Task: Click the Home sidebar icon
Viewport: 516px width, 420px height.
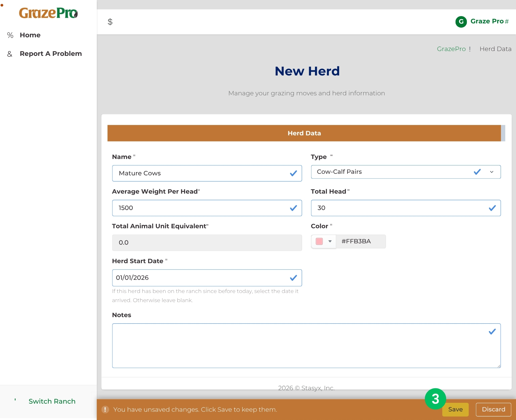Action: pyautogui.click(x=10, y=35)
